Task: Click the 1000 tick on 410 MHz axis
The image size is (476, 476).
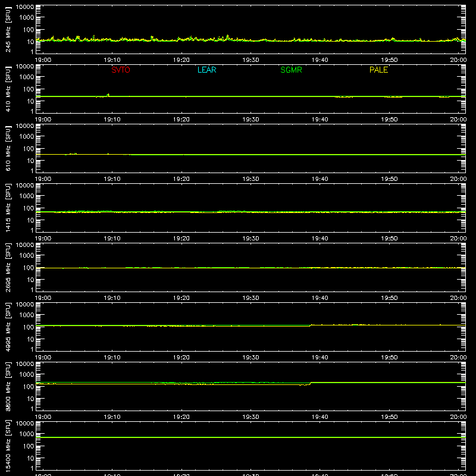Action: [x=27, y=77]
